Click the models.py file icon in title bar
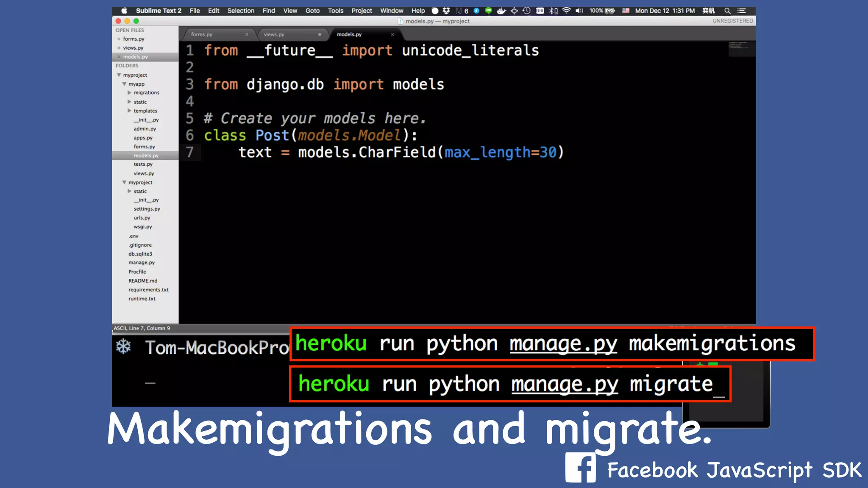This screenshot has width=868, height=488. (x=400, y=21)
